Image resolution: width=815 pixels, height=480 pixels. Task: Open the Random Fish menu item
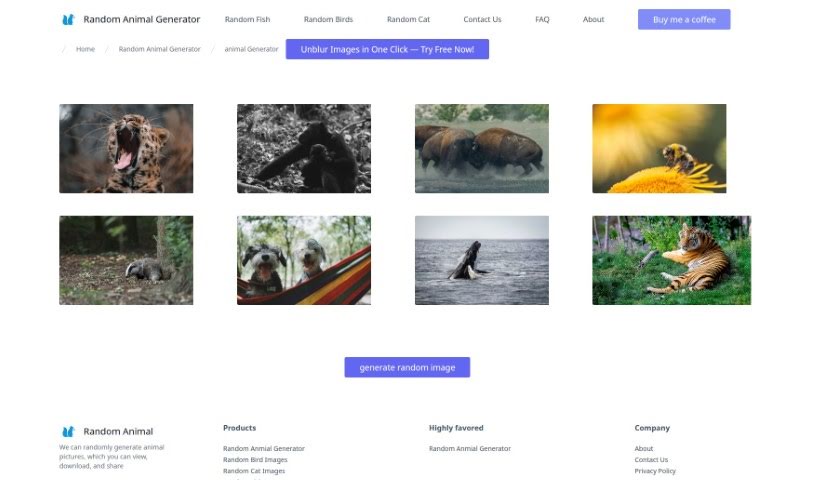point(247,19)
